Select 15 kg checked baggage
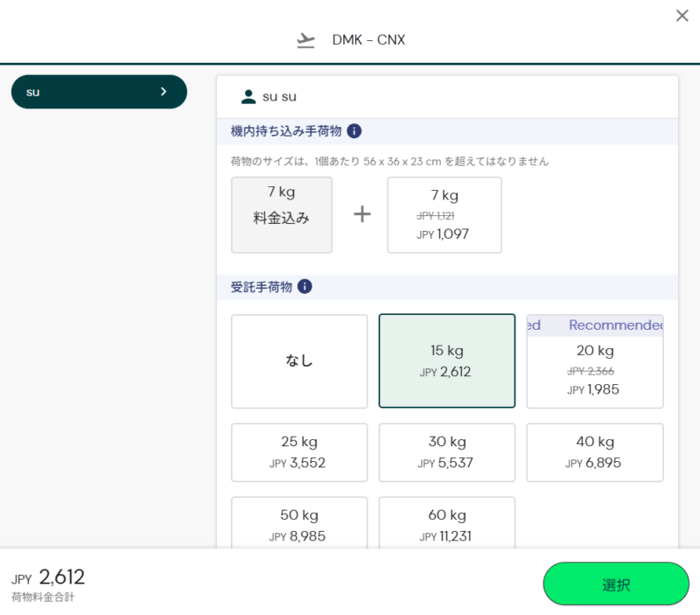 coord(447,361)
